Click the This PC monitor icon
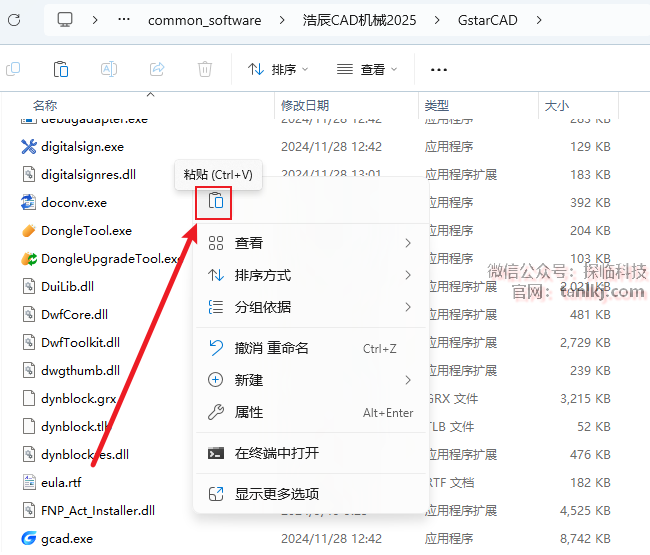Screen dimensions: 650x555 click(x=65, y=19)
